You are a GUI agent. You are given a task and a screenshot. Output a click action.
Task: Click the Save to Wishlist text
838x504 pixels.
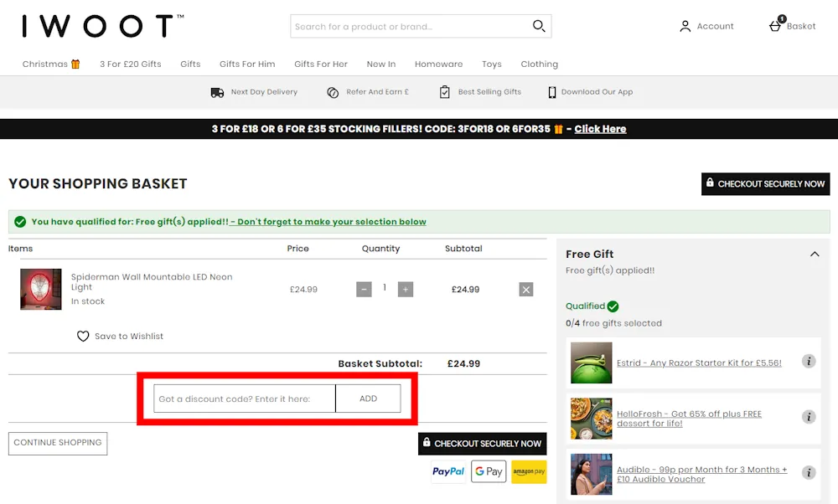click(x=129, y=337)
